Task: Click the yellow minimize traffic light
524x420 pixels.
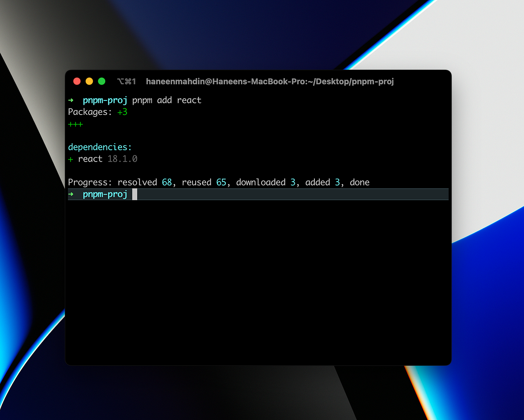Action: click(x=89, y=81)
